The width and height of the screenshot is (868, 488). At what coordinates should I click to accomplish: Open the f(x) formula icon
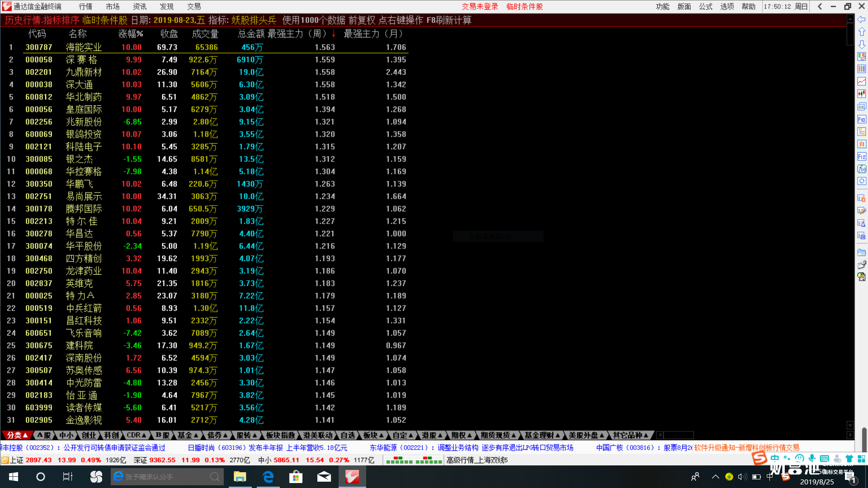pyautogui.click(x=862, y=169)
